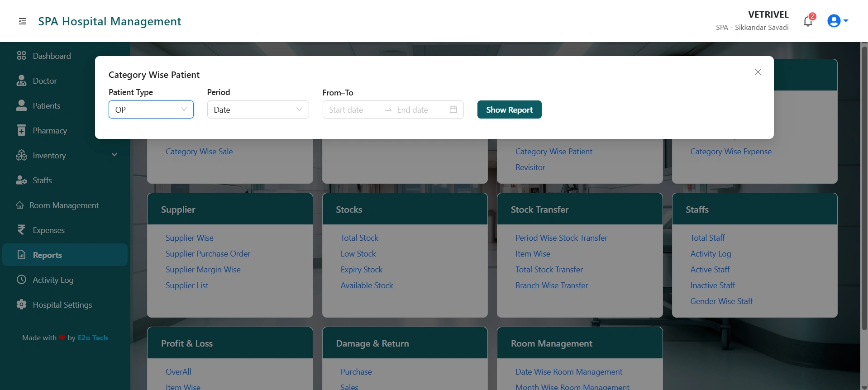Select Room Management in the sidebar

64,205
